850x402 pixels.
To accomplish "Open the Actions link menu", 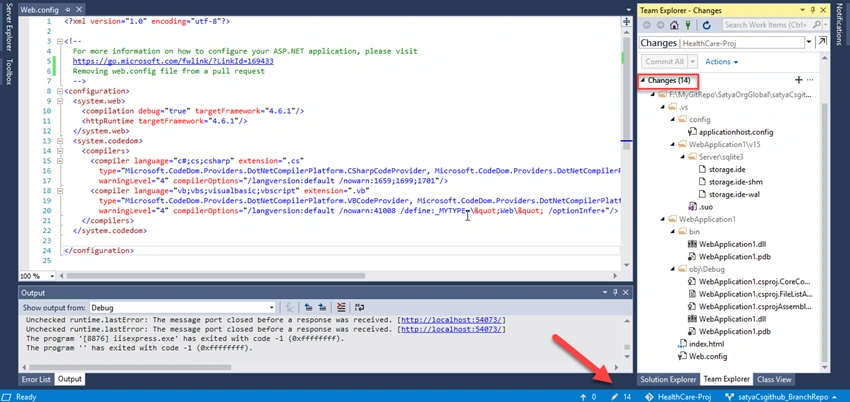I will pyautogui.click(x=722, y=62).
